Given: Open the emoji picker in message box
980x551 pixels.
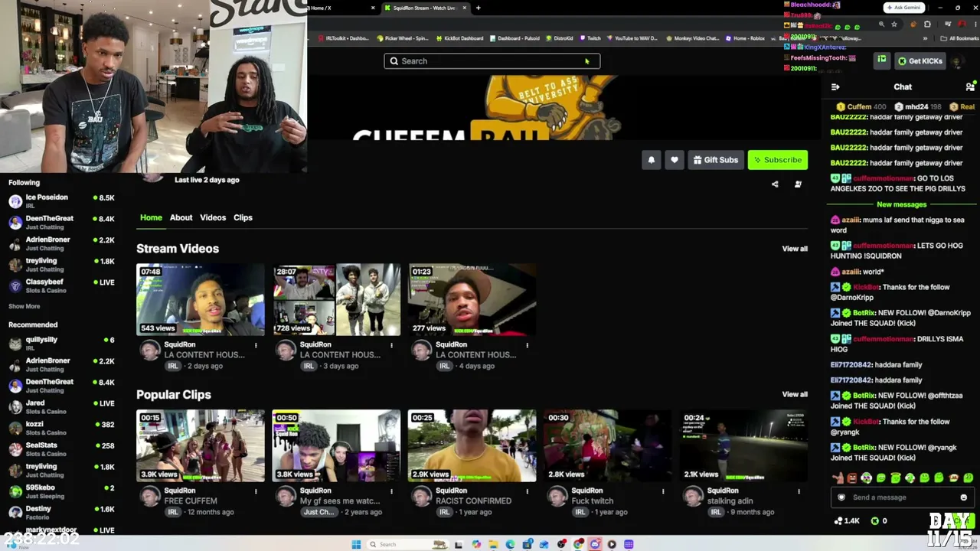Looking at the screenshot, I should click(963, 497).
